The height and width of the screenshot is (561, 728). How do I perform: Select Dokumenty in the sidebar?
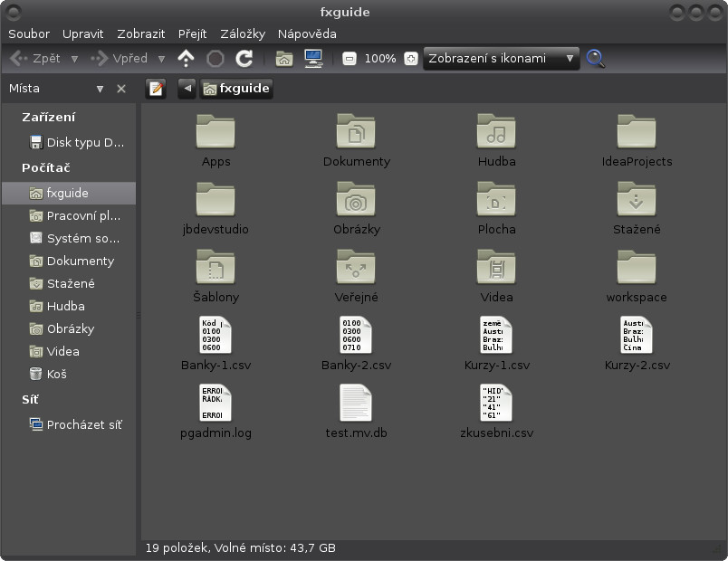pos(71,261)
